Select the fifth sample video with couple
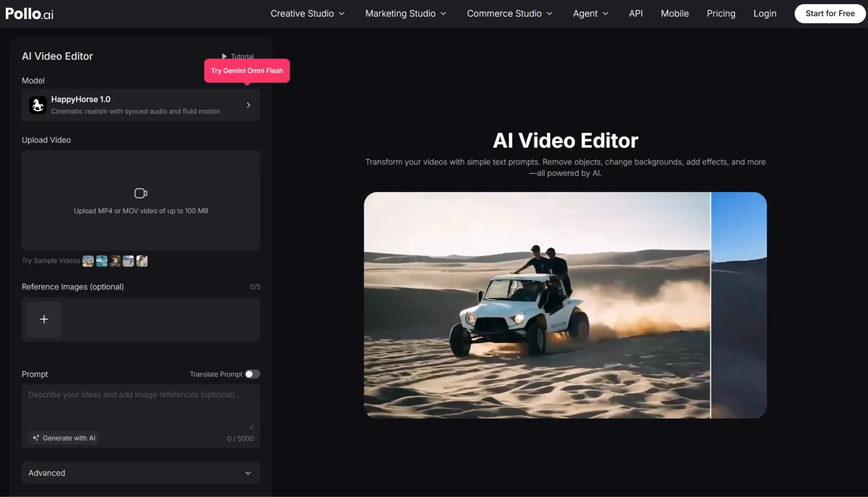868x497 pixels. 142,261
